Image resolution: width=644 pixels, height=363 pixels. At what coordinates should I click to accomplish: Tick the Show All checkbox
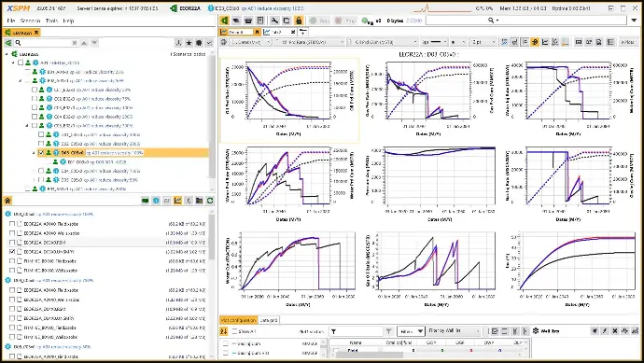[234, 331]
